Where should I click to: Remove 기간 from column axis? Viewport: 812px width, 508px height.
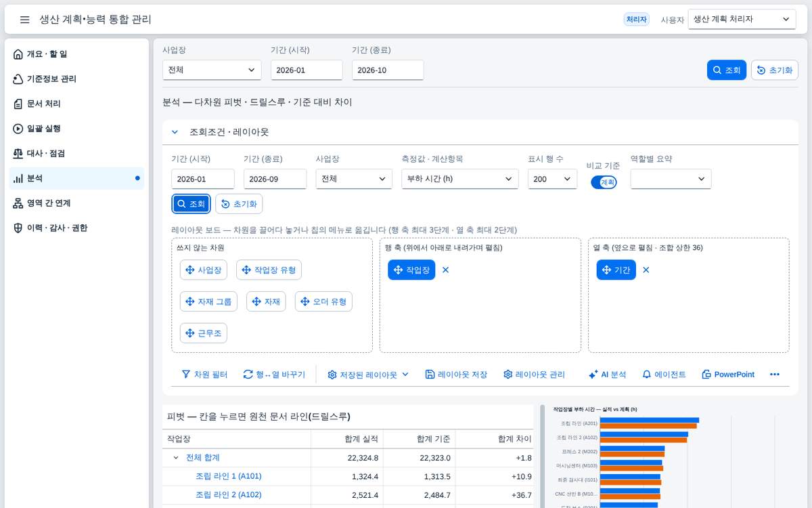(x=646, y=270)
